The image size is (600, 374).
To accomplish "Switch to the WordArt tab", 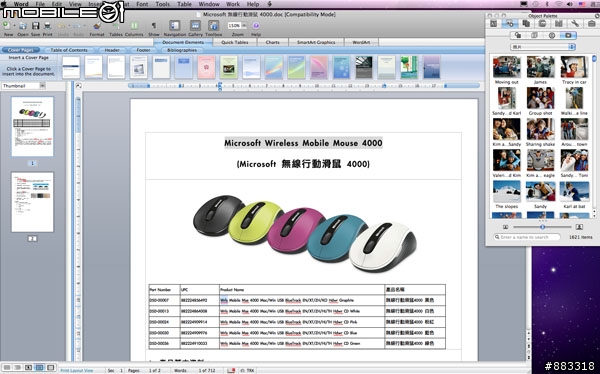I will pyautogui.click(x=361, y=42).
